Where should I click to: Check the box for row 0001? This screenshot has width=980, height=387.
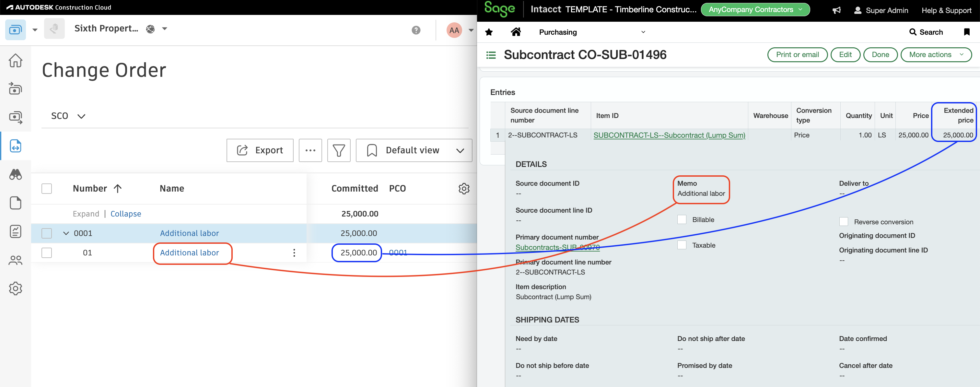46,233
